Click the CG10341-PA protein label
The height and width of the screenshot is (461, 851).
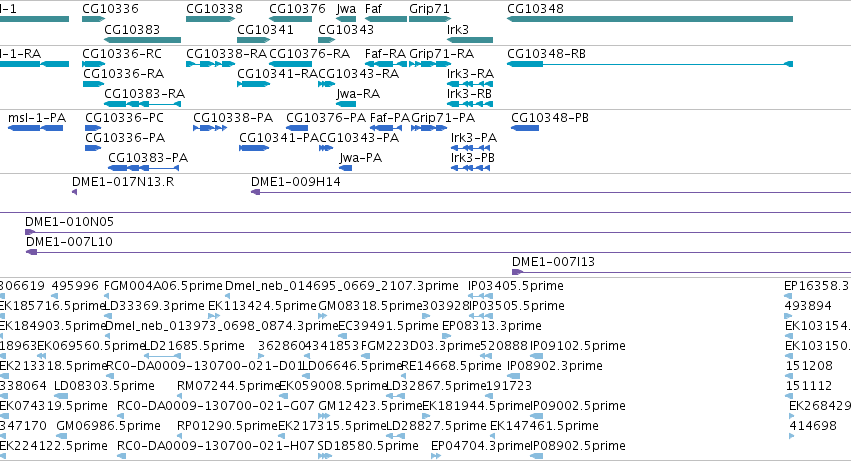pyautogui.click(x=279, y=138)
